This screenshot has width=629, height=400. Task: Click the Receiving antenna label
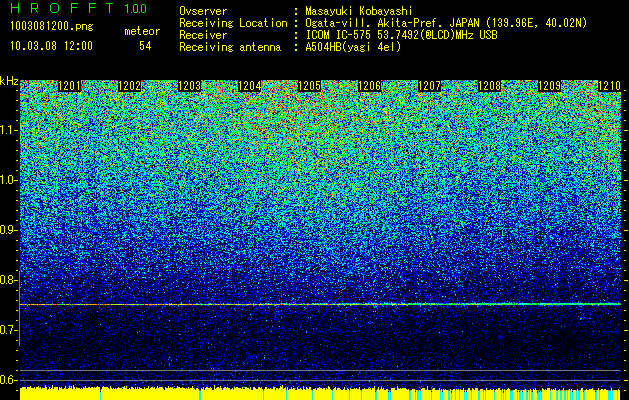(x=230, y=47)
